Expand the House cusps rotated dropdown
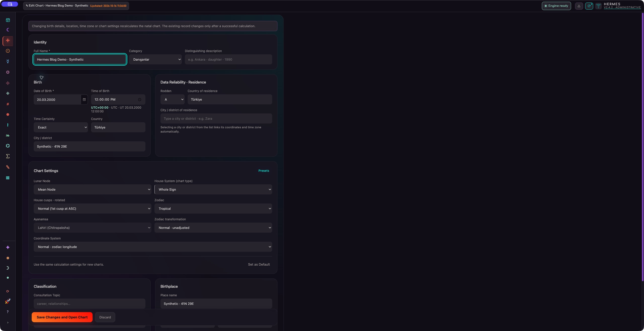644x331 pixels. [x=92, y=209]
